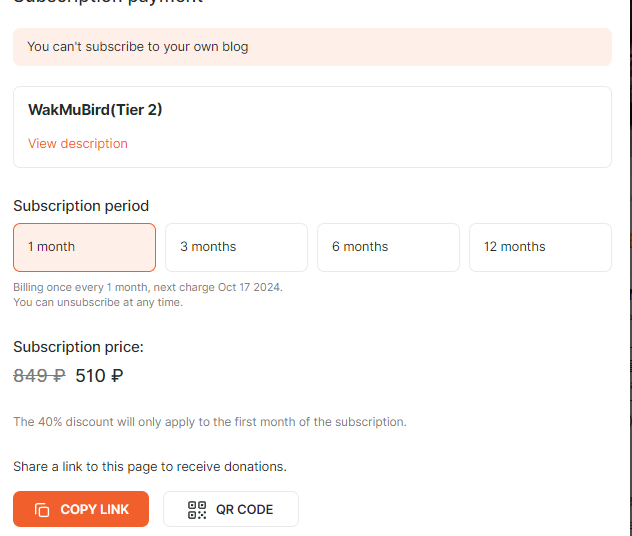Pick the 6 months subscription option
Viewport: 632px width, 536px height.
pos(389,247)
